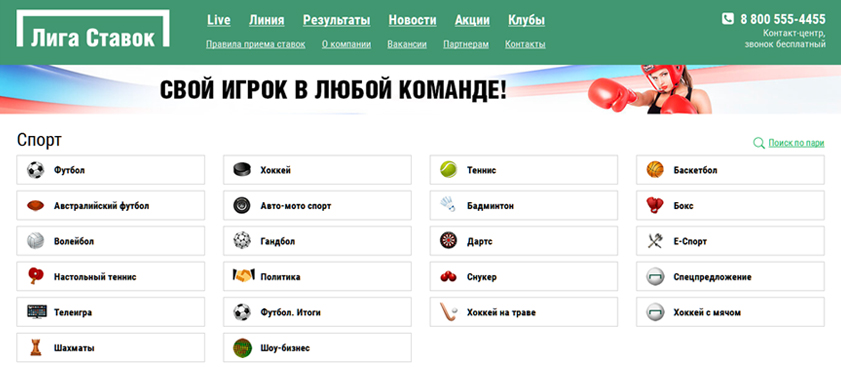Open the Вакансии link

[x=407, y=45]
